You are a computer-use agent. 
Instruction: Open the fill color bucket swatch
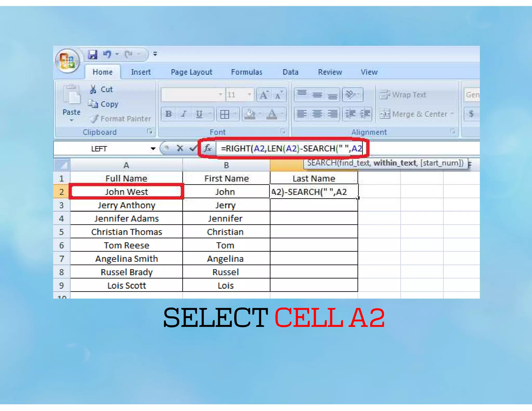pyautogui.click(x=250, y=114)
